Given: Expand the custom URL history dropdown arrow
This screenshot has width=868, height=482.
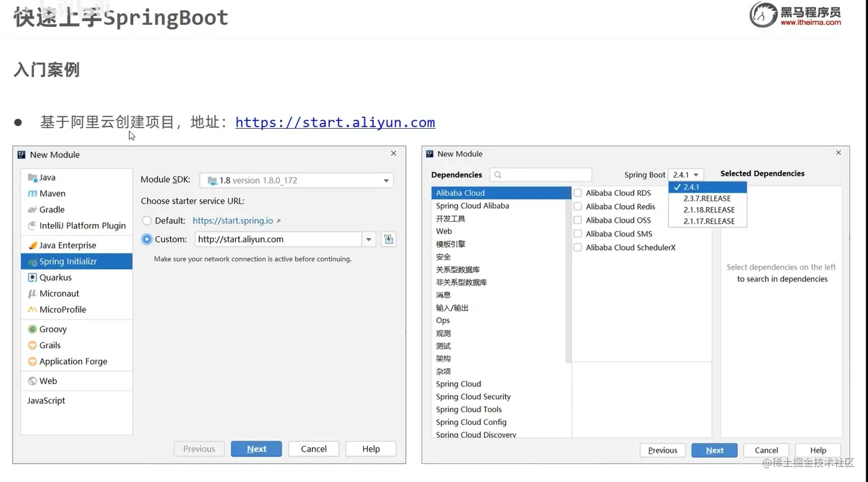Looking at the screenshot, I should click(x=369, y=239).
